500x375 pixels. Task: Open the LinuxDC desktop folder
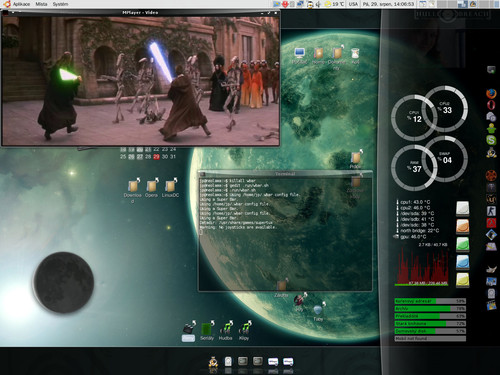(x=170, y=188)
